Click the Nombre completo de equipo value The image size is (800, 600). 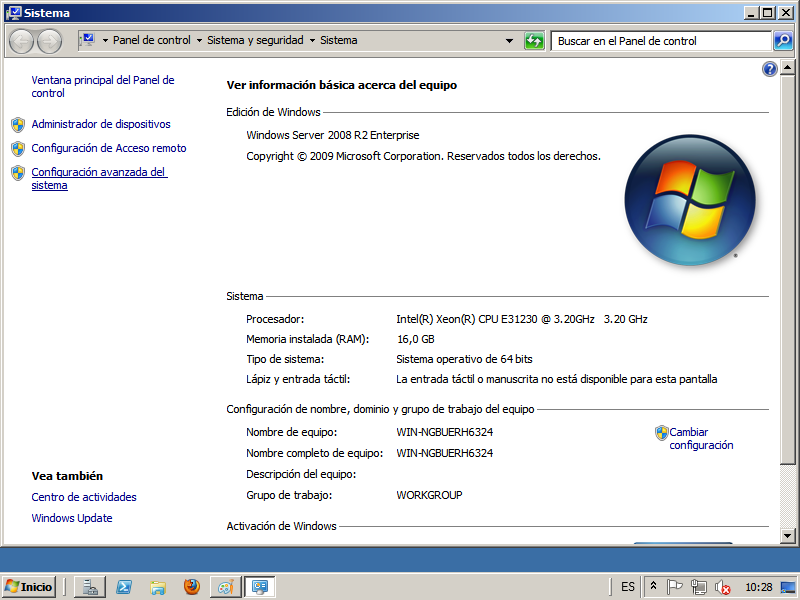click(444, 453)
